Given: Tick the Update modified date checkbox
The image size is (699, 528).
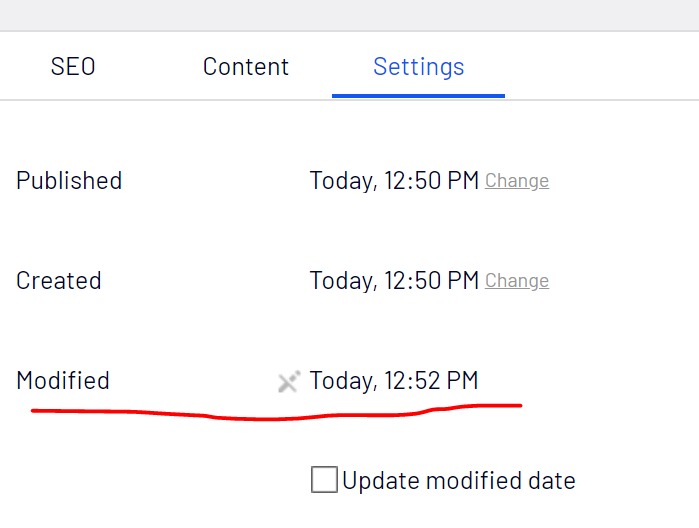Looking at the screenshot, I should [x=324, y=480].
